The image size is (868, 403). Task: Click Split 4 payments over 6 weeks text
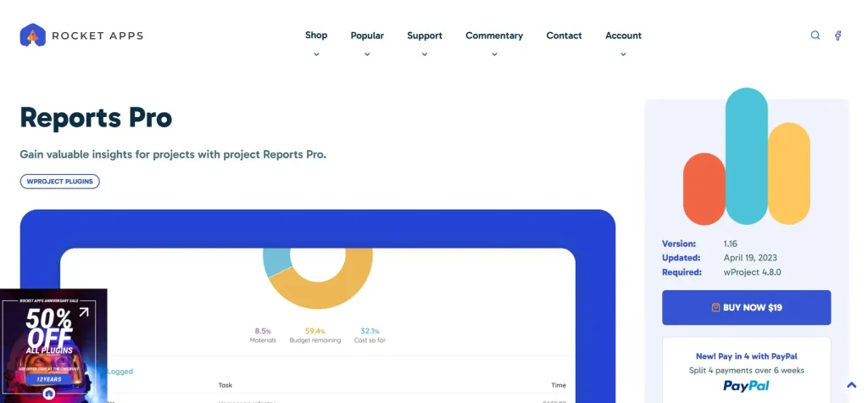coord(746,370)
